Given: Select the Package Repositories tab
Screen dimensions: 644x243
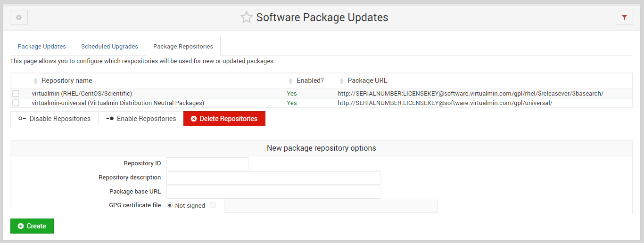Looking at the screenshot, I should click(183, 47).
